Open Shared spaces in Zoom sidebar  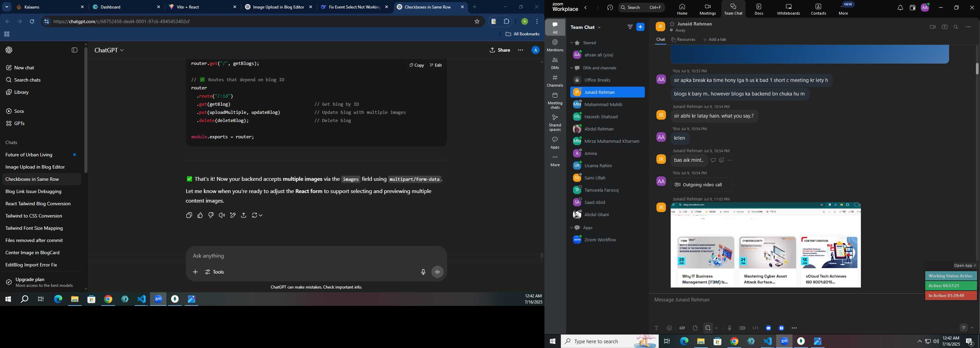tap(555, 123)
